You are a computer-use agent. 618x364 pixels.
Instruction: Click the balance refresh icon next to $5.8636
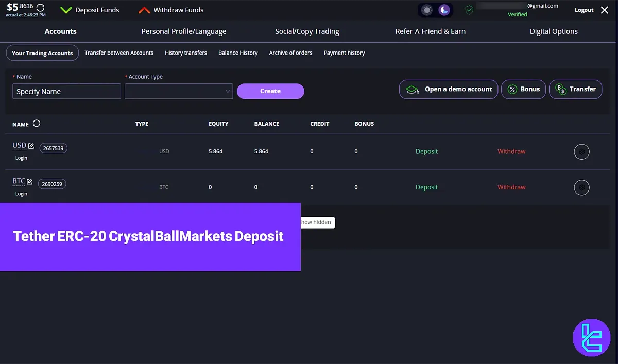(41, 8)
